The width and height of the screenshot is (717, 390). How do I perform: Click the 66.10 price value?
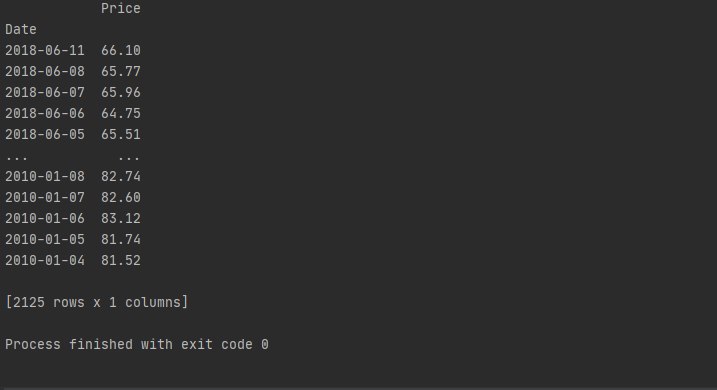pyautogui.click(x=121, y=51)
